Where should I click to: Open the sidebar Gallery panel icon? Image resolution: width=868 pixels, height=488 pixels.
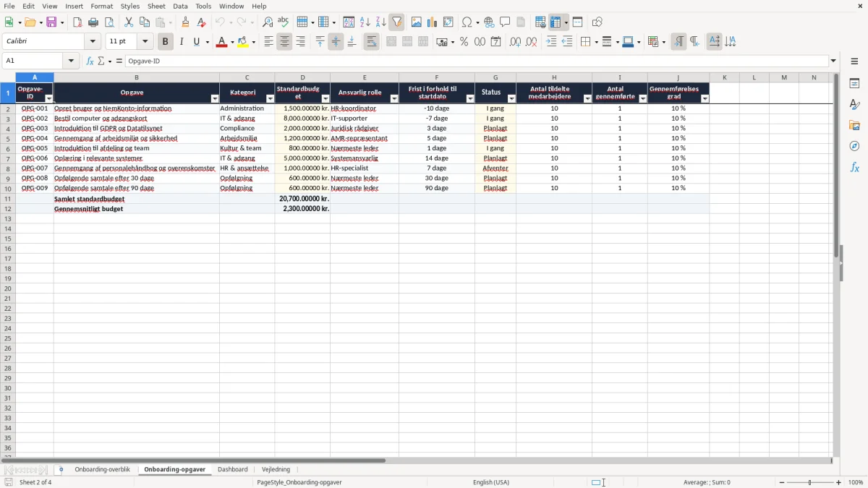point(854,126)
